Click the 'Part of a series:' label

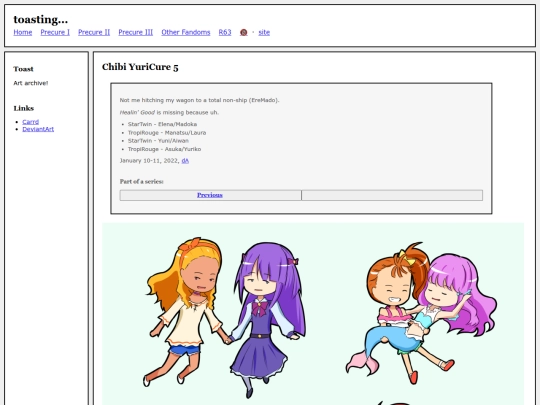(142, 181)
